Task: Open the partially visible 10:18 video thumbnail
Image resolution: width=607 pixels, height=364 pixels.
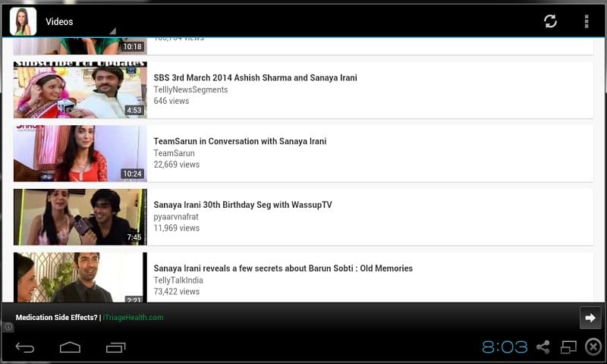Action: pos(80,46)
